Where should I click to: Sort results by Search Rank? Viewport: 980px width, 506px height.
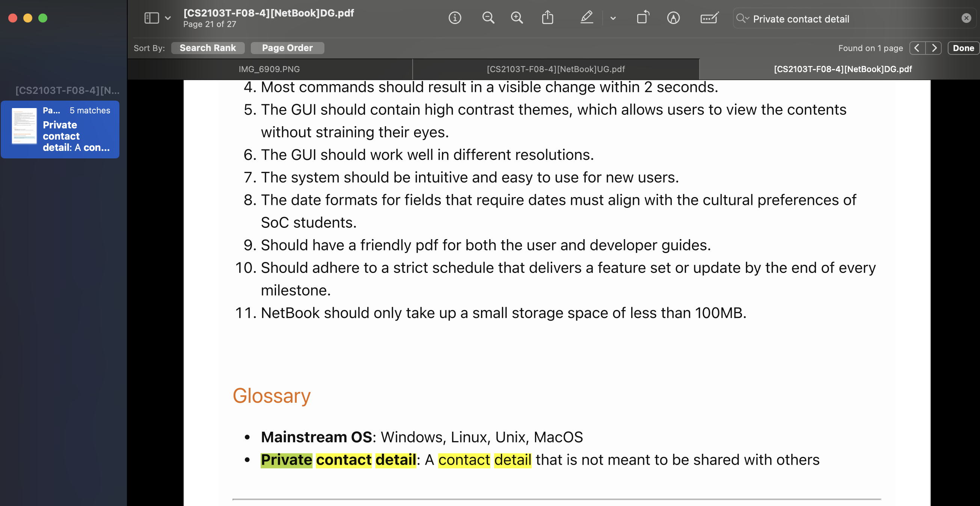pyautogui.click(x=208, y=48)
